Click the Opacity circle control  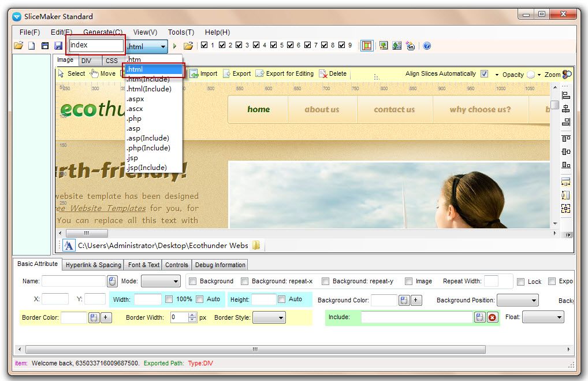[x=530, y=75]
